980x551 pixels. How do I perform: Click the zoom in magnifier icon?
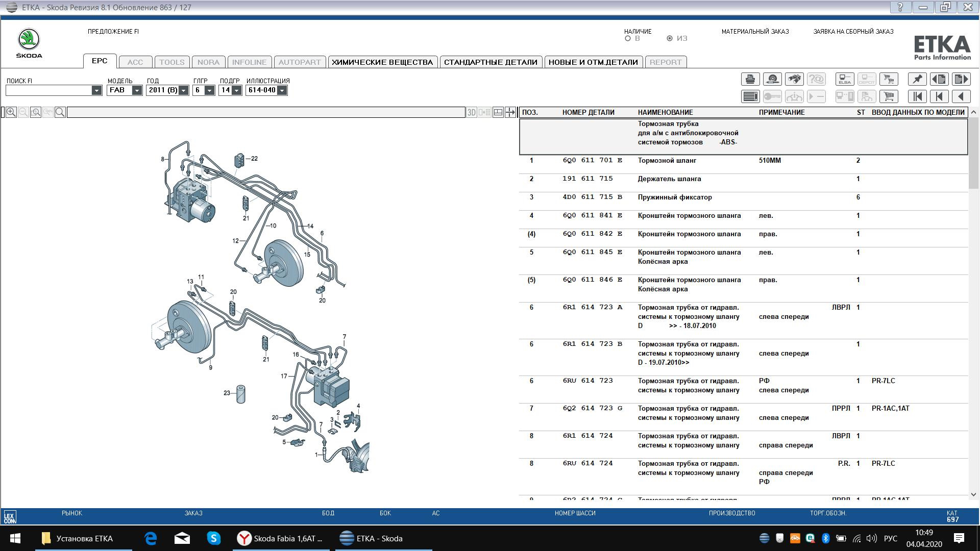pyautogui.click(x=11, y=112)
